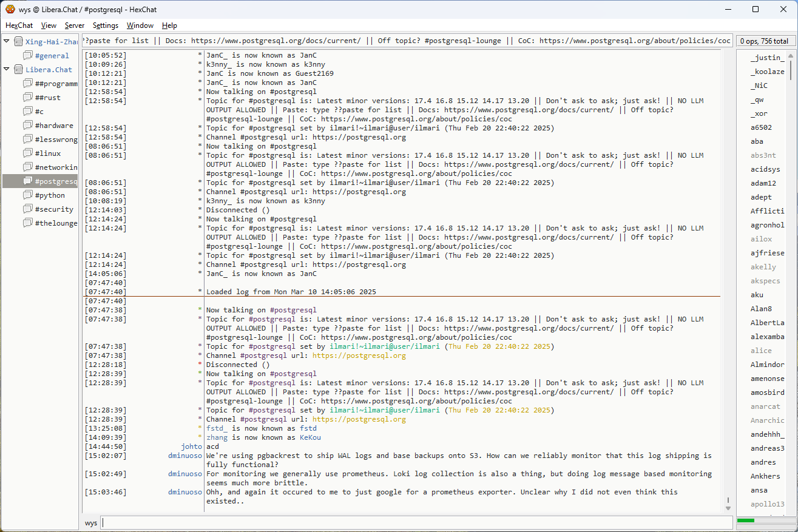This screenshot has height=532, width=798.
Task: Click the Xing-Hai-Zhan server icon
Action: pyautogui.click(x=18, y=42)
